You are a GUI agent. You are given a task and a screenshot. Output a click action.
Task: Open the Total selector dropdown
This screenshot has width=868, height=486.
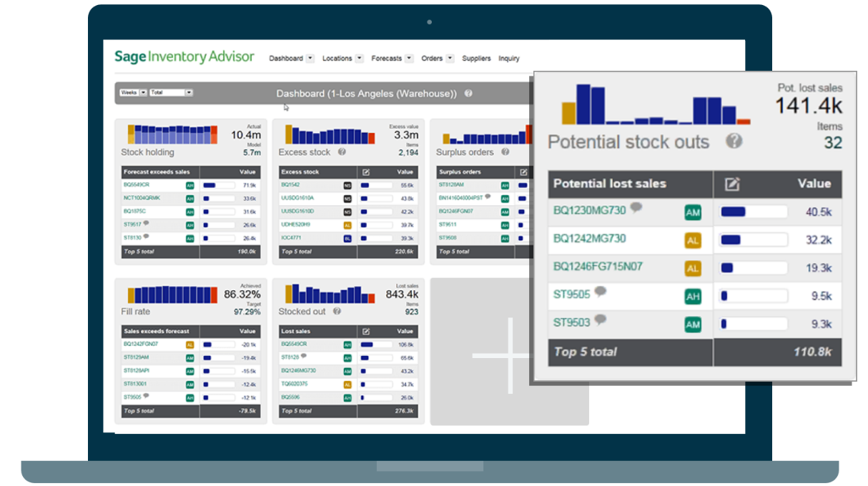pos(171,93)
